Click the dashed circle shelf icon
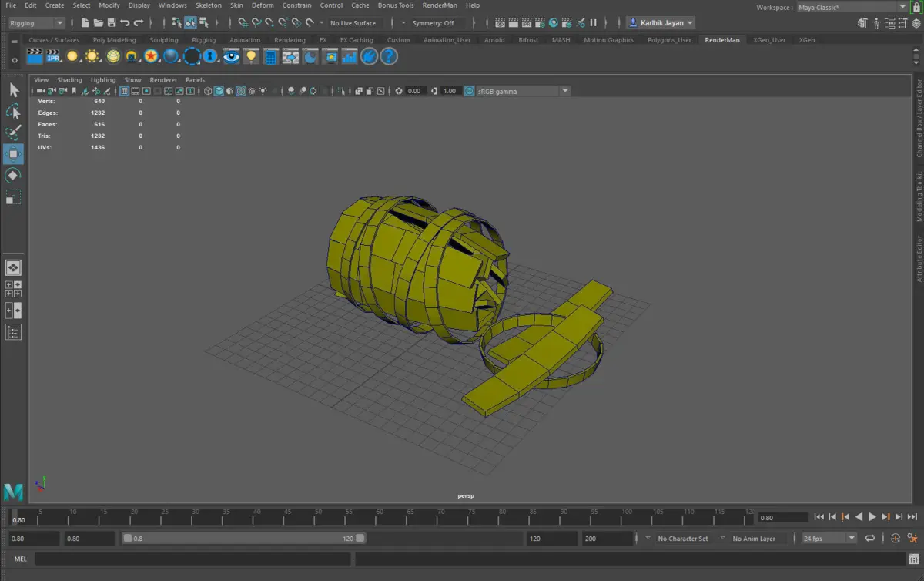This screenshot has width=924, height=581. point(192,55)
